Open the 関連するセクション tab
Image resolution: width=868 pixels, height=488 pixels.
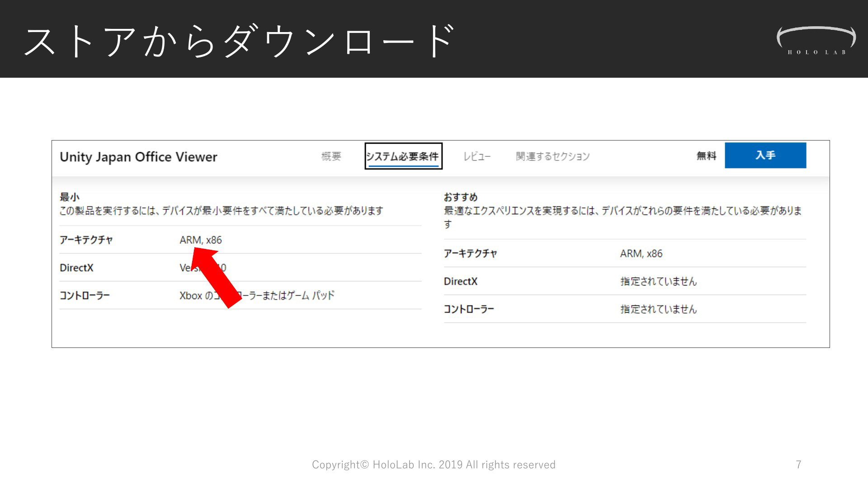[x=552, y=156]
